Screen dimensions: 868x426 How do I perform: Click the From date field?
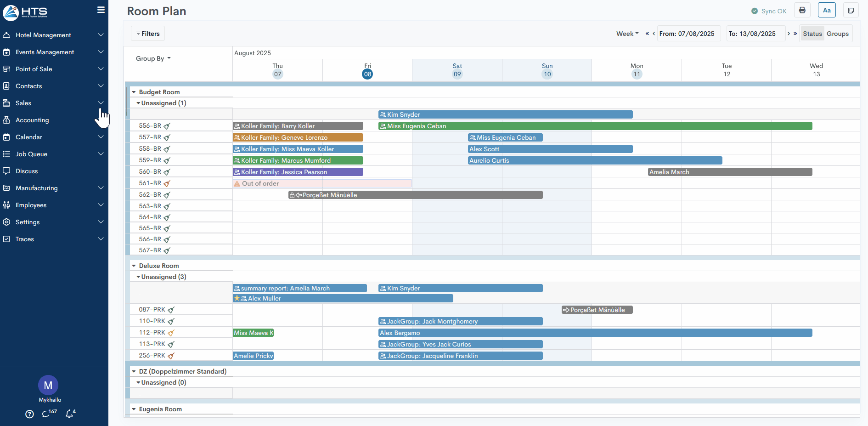[x=687, y=34]
